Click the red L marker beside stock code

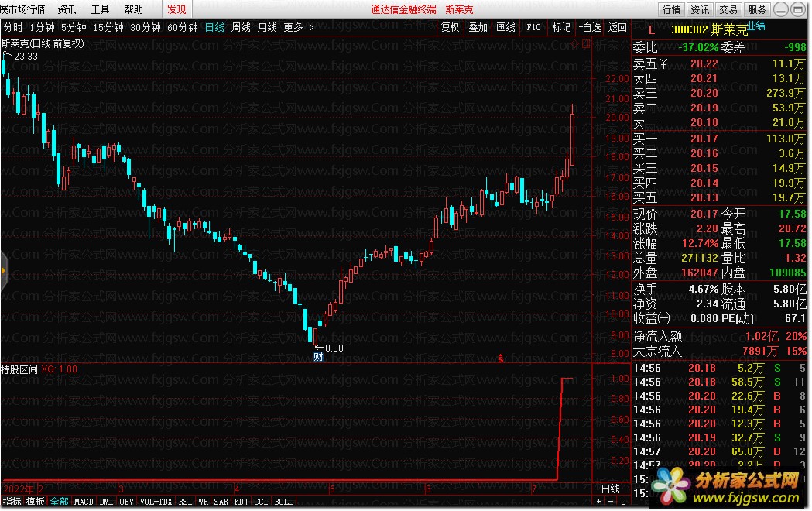coord(651,30)
